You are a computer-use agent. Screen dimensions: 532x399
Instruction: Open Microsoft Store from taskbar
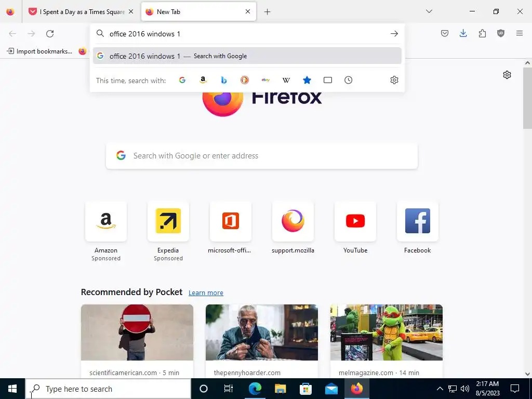305,389
